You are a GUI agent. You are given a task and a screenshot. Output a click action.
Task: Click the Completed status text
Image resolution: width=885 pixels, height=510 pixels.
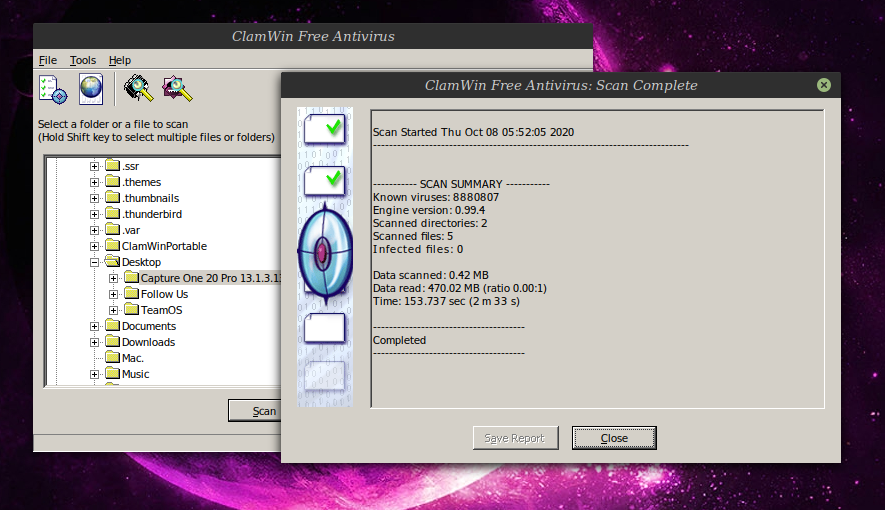[399, 340]
